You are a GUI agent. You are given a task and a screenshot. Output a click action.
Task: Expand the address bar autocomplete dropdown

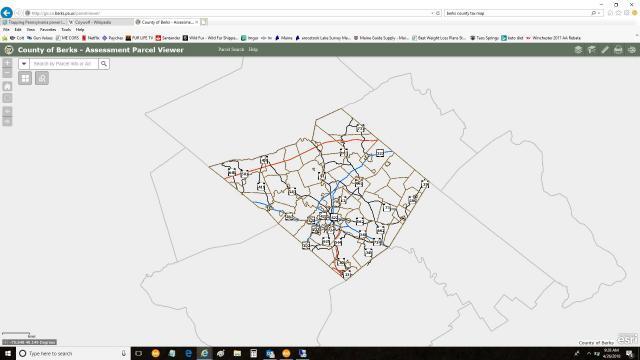pyautogui.click(x=432, y=13)
